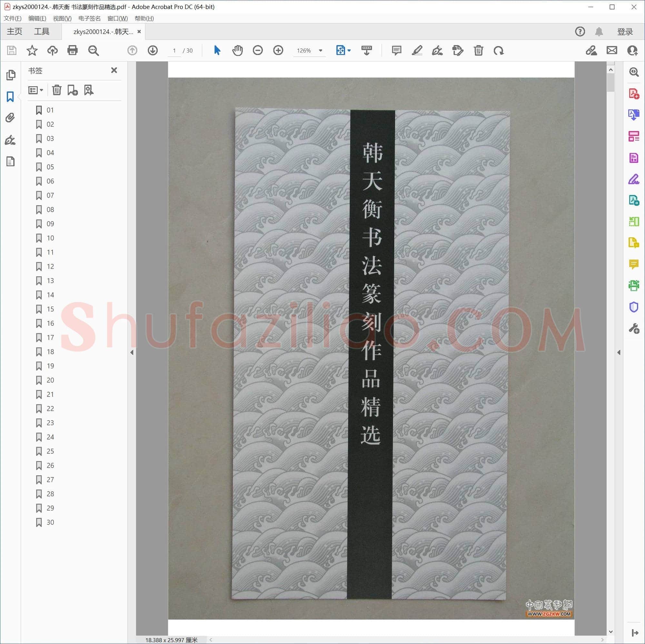Click the stamp tool icon

coord(458,51)
